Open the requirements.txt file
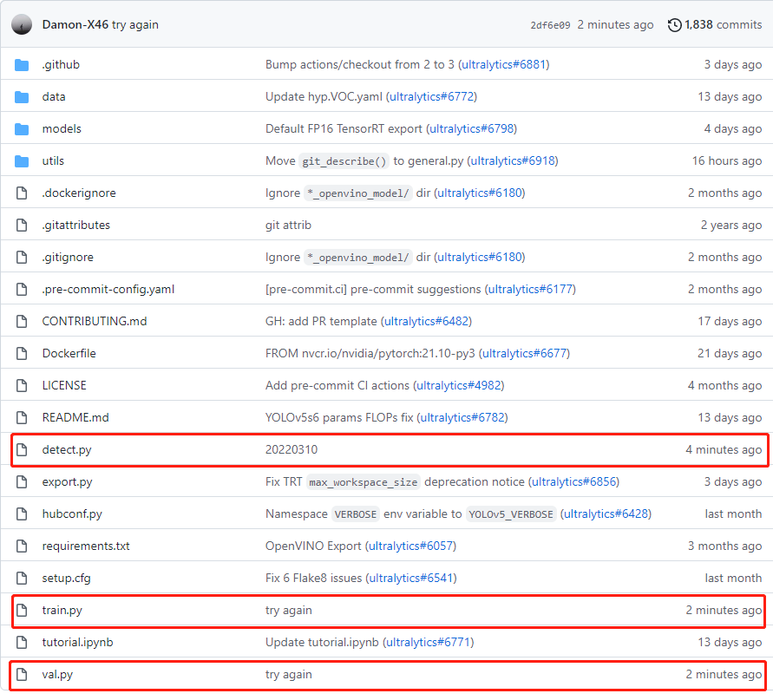Screen dimensions: 773x700 86,546
